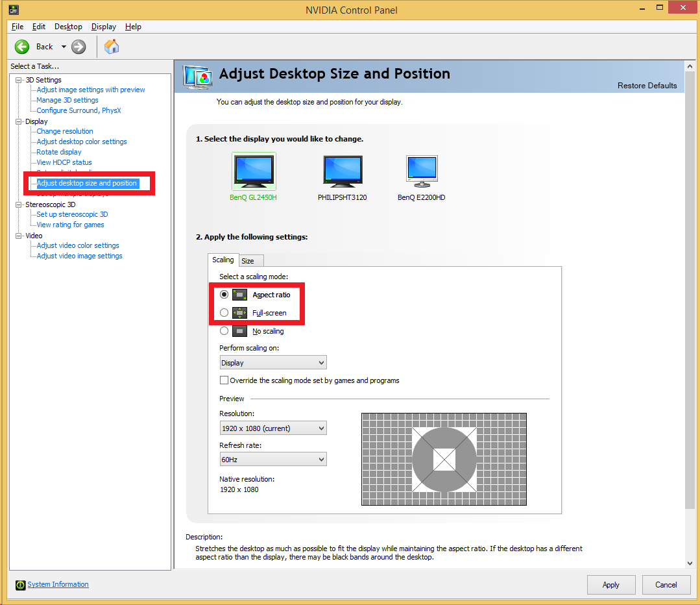Open Change resolution task
Viewport: 700px width, 605px height.
(x=65, y=131)
